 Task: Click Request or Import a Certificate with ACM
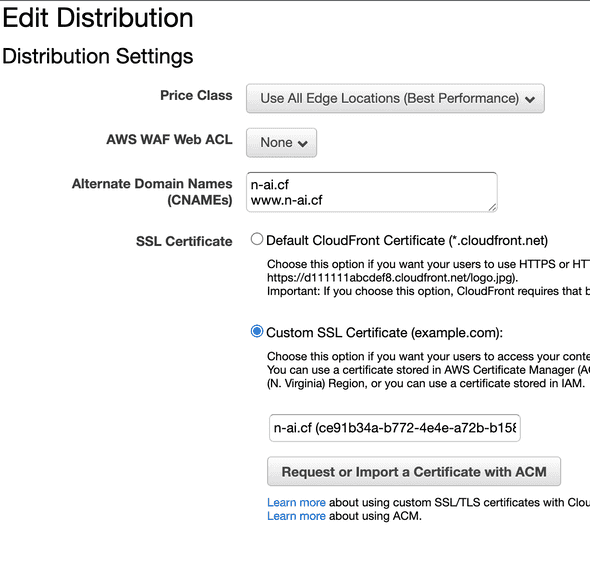(414, 472)
